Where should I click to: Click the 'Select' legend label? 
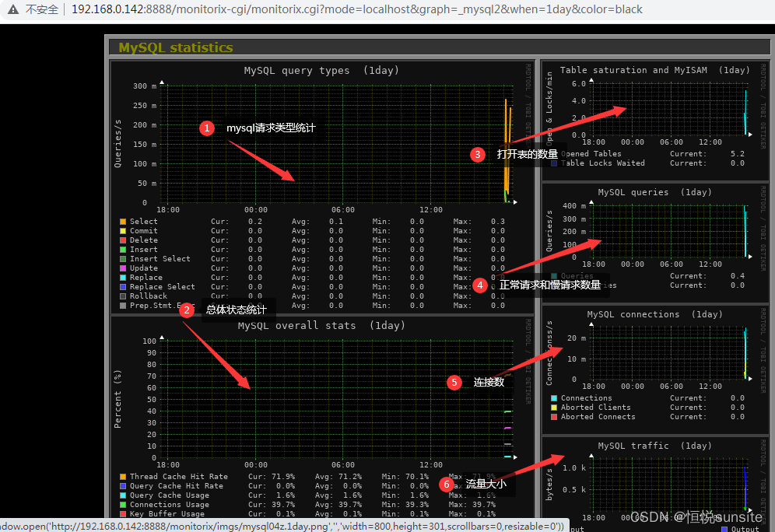click(x=143, y=222)
